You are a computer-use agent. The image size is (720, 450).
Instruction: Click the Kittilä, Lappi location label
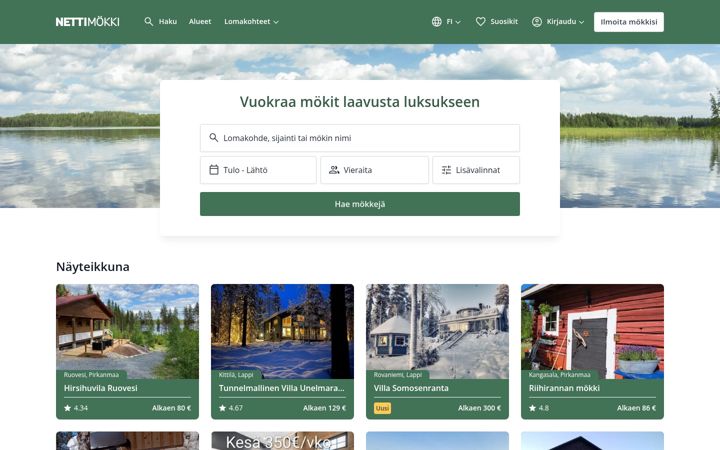pyautogui.click(x=236, y=375)
